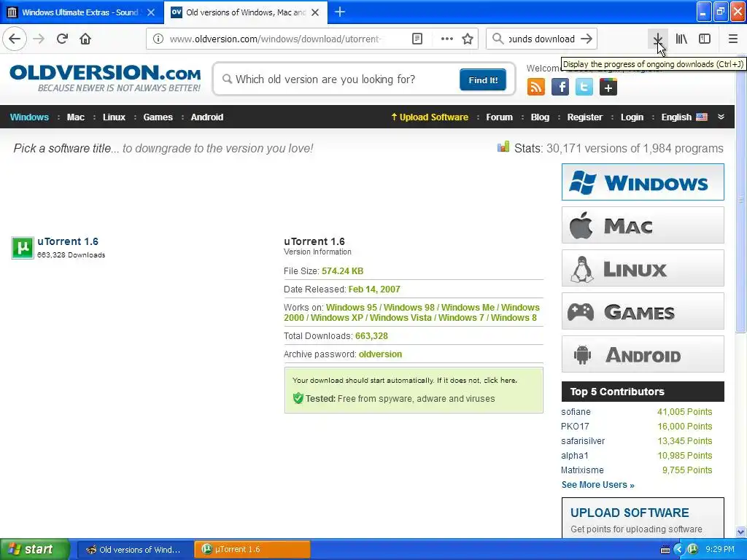Reload the current page
This screenshot has width=747, height=560.
(62, 39)
